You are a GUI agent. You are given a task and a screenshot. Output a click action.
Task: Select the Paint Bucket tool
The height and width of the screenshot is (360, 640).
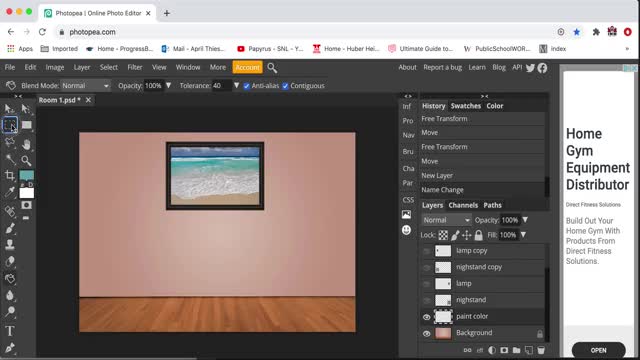point(10,279)
